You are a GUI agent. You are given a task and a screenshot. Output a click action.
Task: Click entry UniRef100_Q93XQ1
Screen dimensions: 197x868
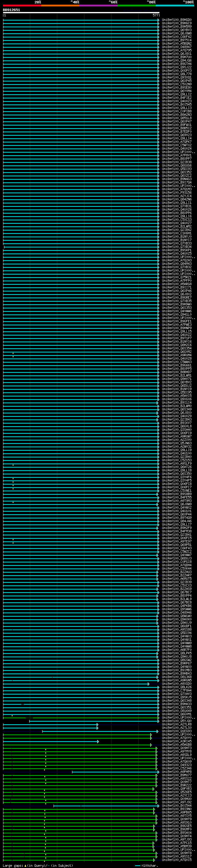(x=177, y=78)
